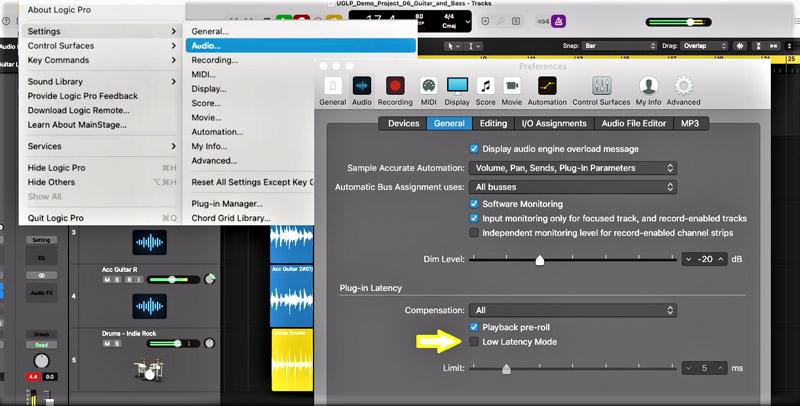The image size is (800, 406).
Task: Mute the Acc Guitar R track
Action: coord(107,280)
